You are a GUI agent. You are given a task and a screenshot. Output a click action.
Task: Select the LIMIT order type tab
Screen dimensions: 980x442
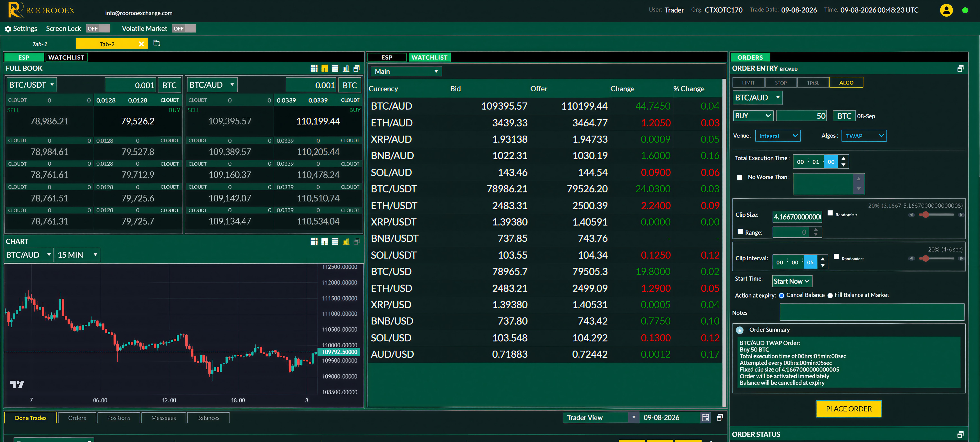tap(748, 83)
